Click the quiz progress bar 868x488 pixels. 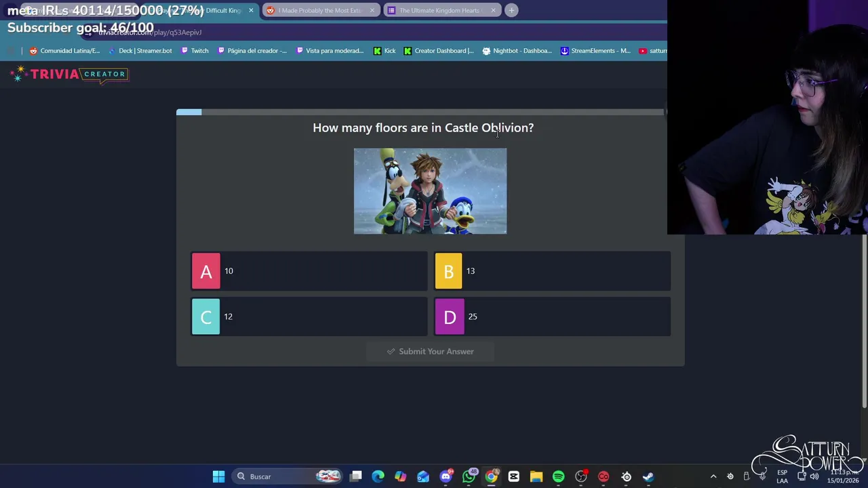[x=420, y=112]
